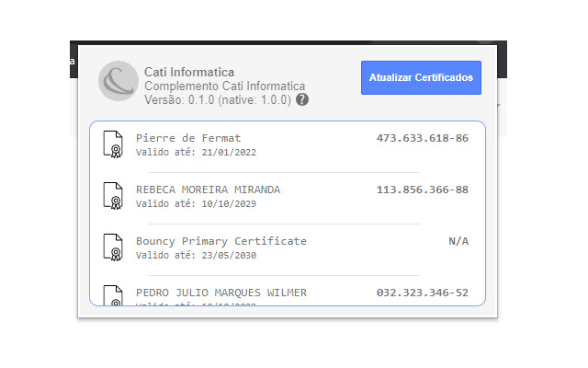Open the help question mark icon
Image resolution: width=588 pixels, height=368 pixels.
tap(302, 100)
